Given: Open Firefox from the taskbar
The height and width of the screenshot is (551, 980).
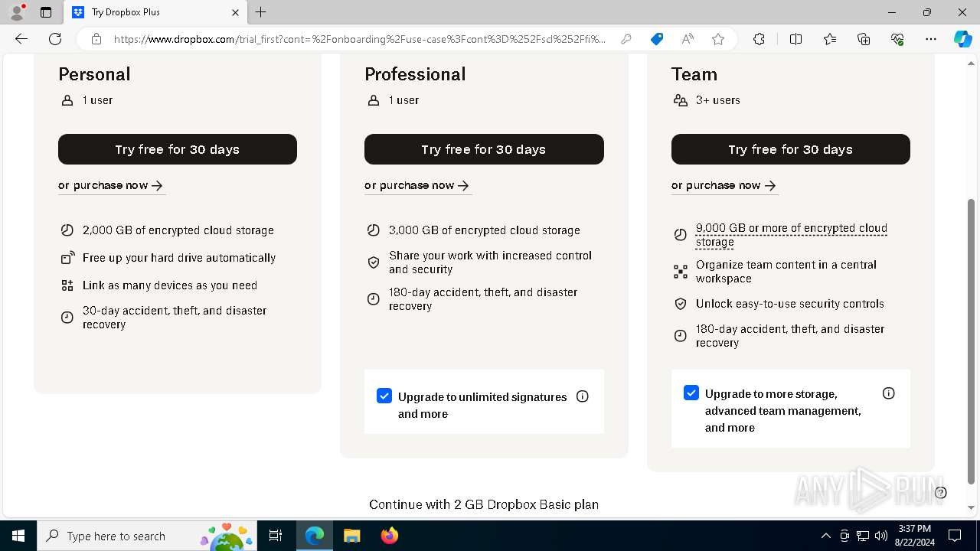Looking at the screenshot, I should click(x=390, y=536).
